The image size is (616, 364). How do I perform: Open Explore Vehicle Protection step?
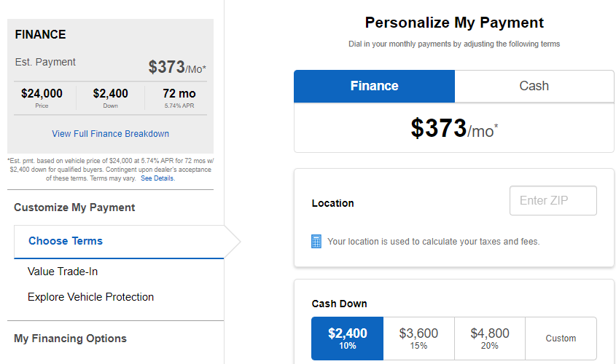pyautogui.click(x=90, y=297)
